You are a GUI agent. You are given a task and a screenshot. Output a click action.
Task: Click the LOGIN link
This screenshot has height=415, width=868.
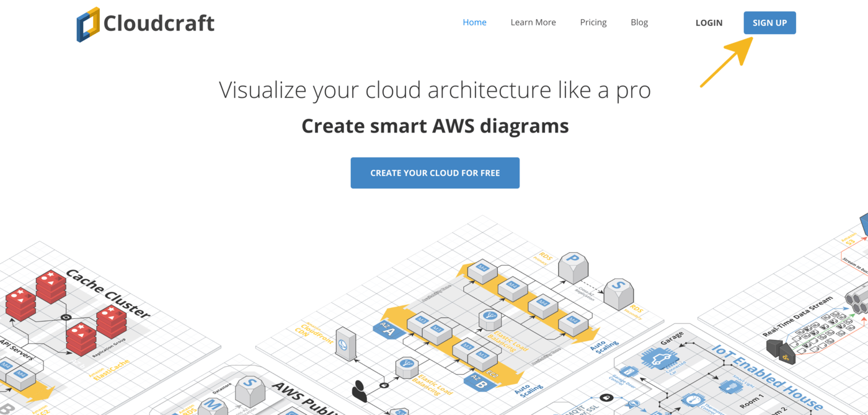[x=709, y=23]
